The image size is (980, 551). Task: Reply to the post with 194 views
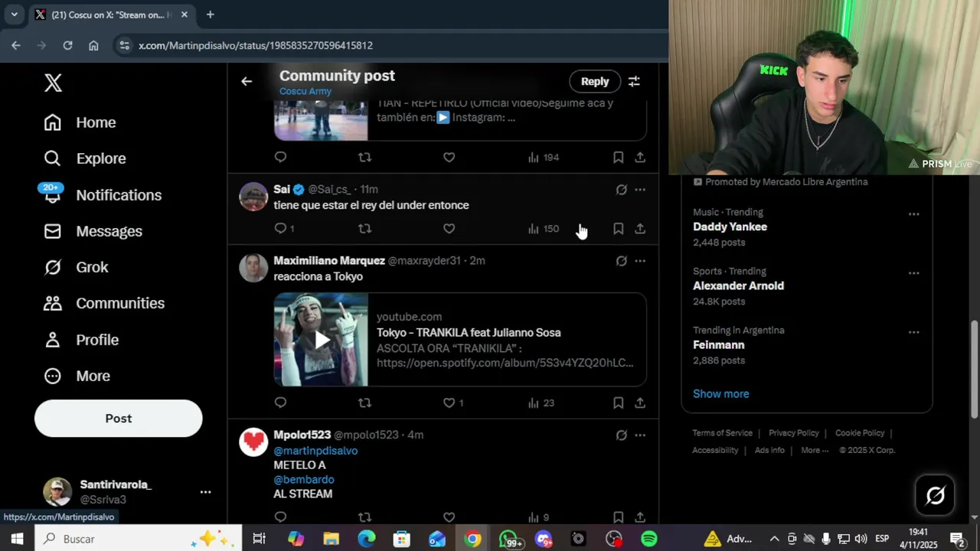(281, 157)
